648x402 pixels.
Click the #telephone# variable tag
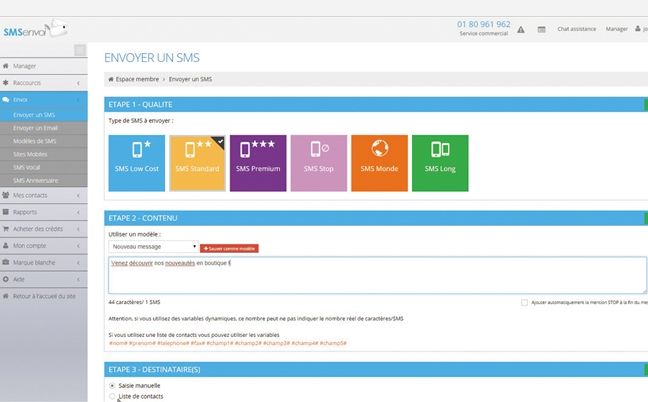click(173, 343)
